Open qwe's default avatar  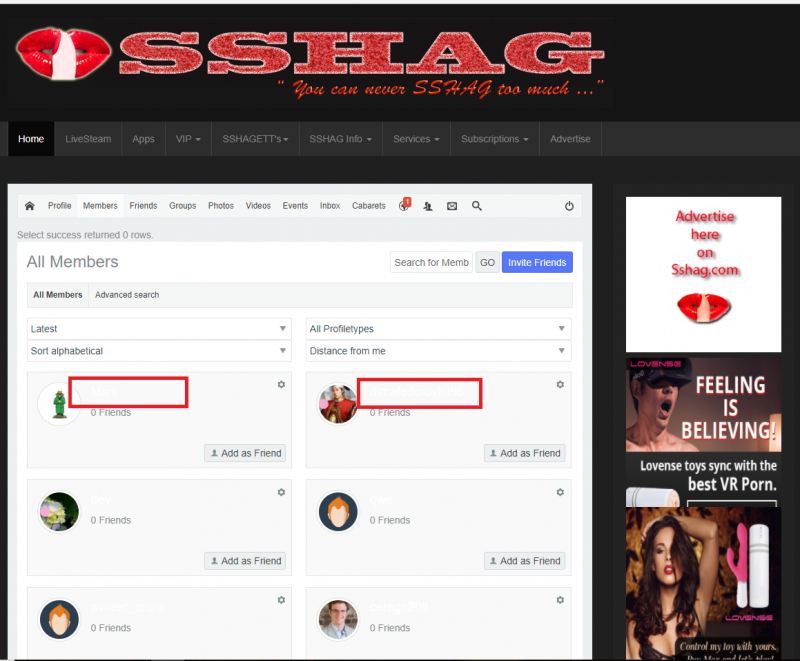[x=338, y=512]
